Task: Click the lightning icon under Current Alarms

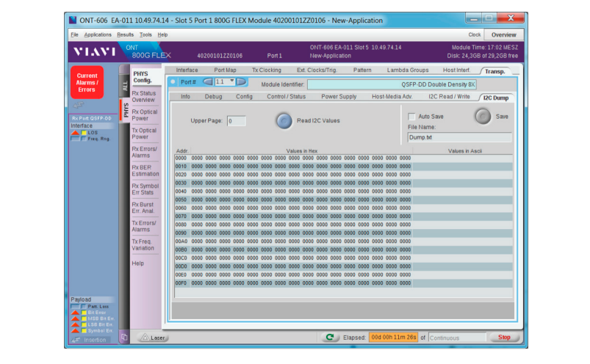Action: (x=78, y=105)
